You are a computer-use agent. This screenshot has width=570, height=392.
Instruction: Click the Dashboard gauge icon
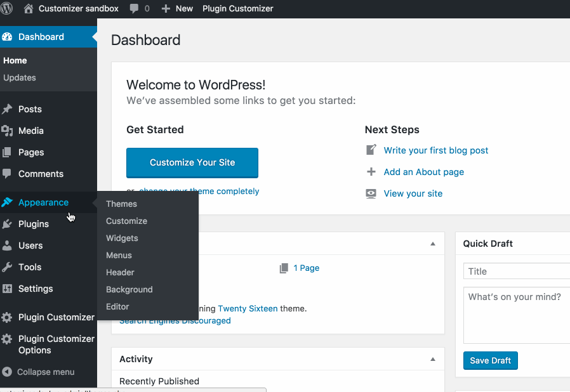7,37
